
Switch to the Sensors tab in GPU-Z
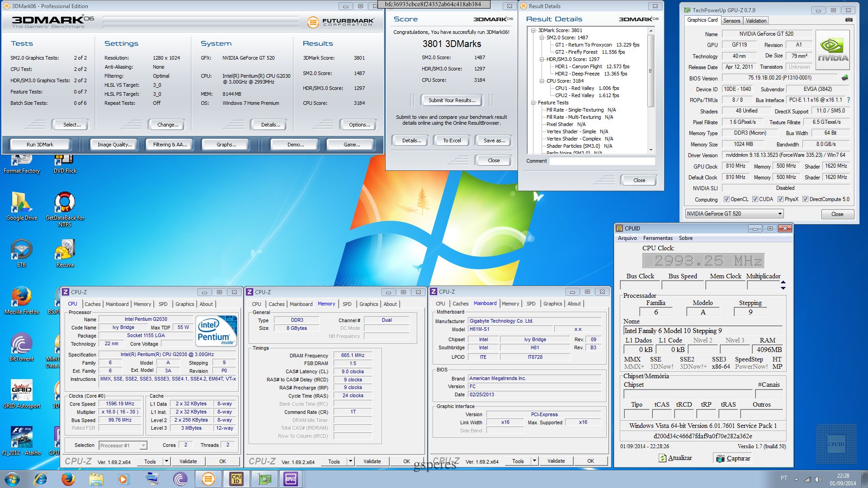pyautogui.click(x=731, y=21)
